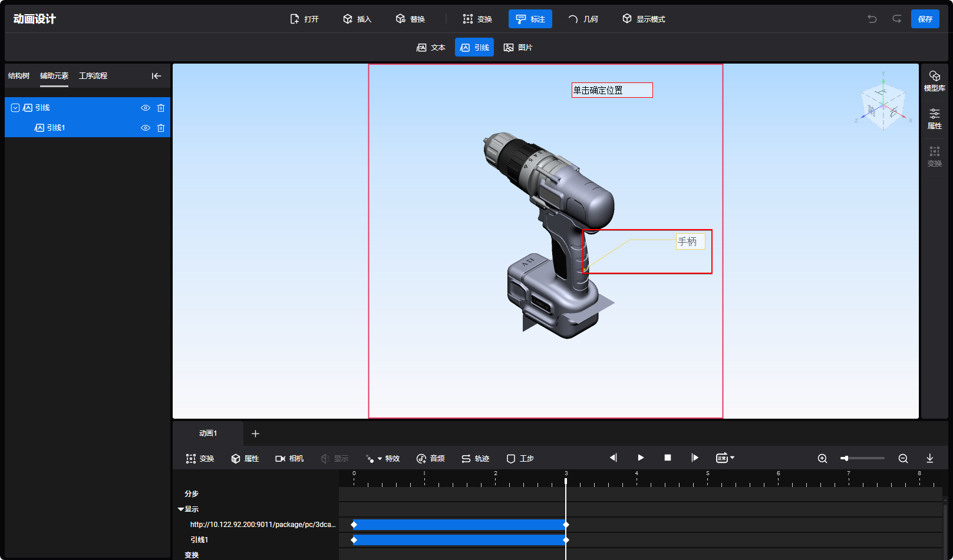Hide 引线1 using its eye icon

[145, 128]
